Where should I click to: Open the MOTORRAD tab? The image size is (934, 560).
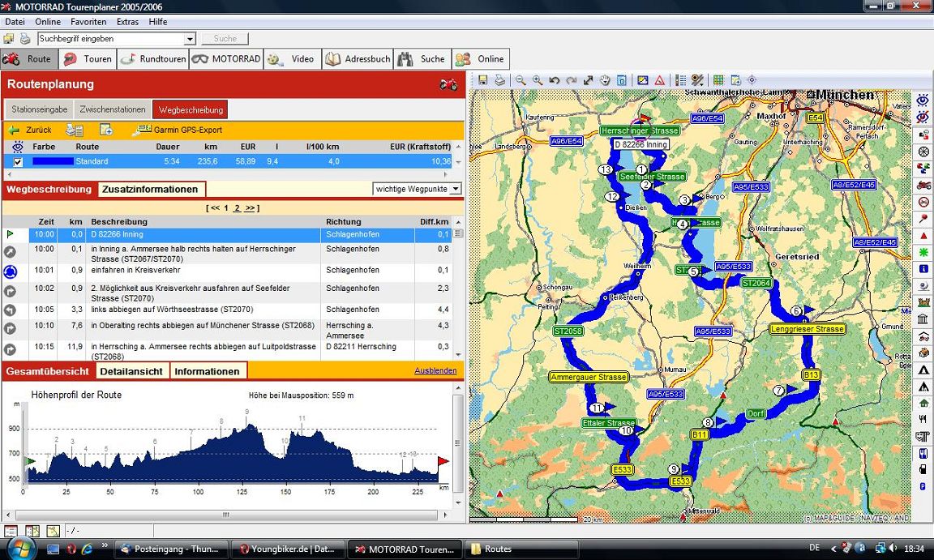[226, 59]
